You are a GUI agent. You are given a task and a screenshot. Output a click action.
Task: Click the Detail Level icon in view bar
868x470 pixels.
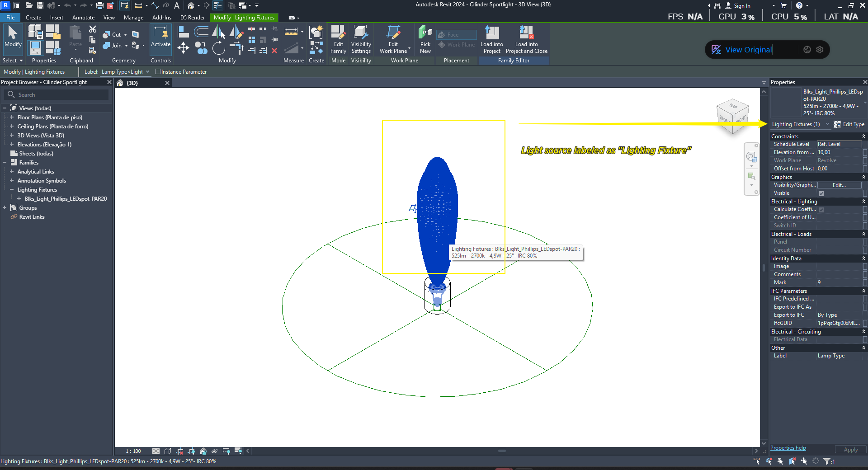[156, 451]
